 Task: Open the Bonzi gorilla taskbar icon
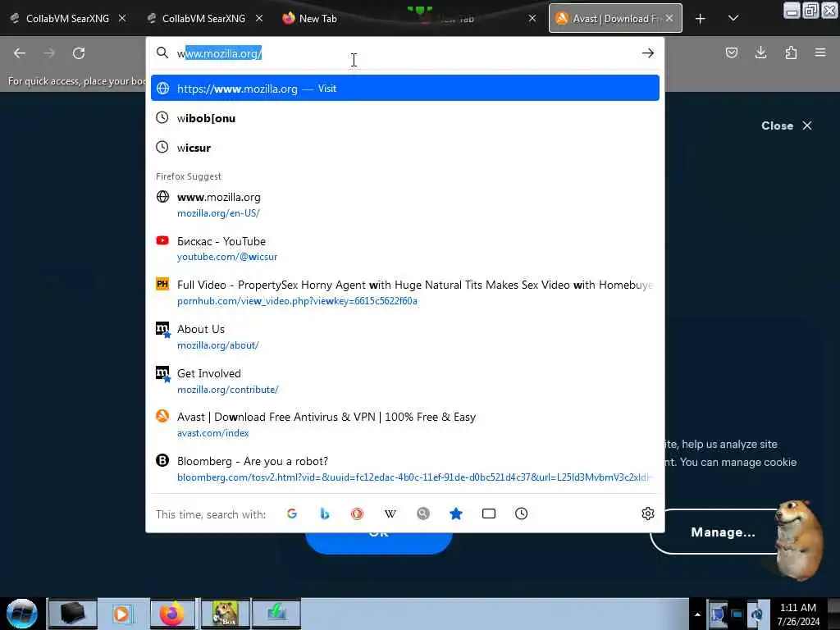[x=225, y=614]
